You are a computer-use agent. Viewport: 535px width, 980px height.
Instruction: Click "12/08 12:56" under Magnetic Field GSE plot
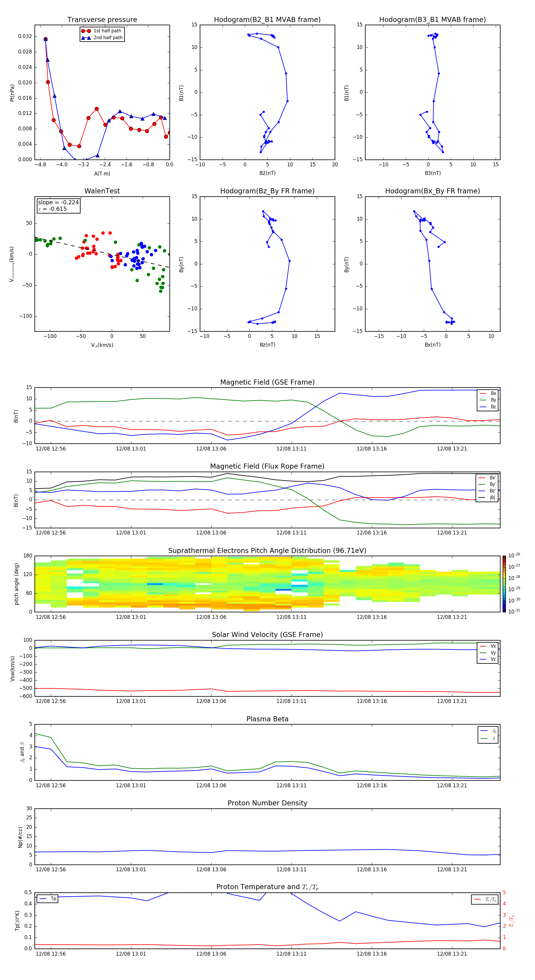click(51, 449)
